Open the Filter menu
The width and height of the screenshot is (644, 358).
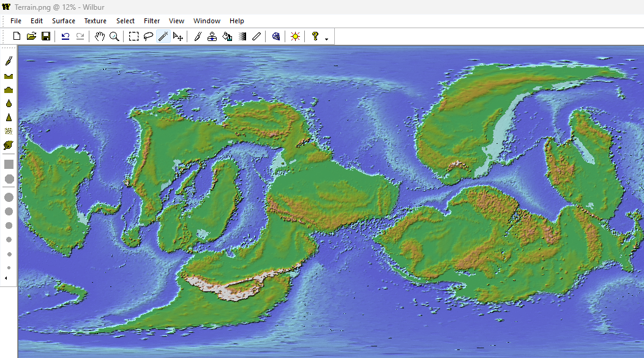coord(152,21)
